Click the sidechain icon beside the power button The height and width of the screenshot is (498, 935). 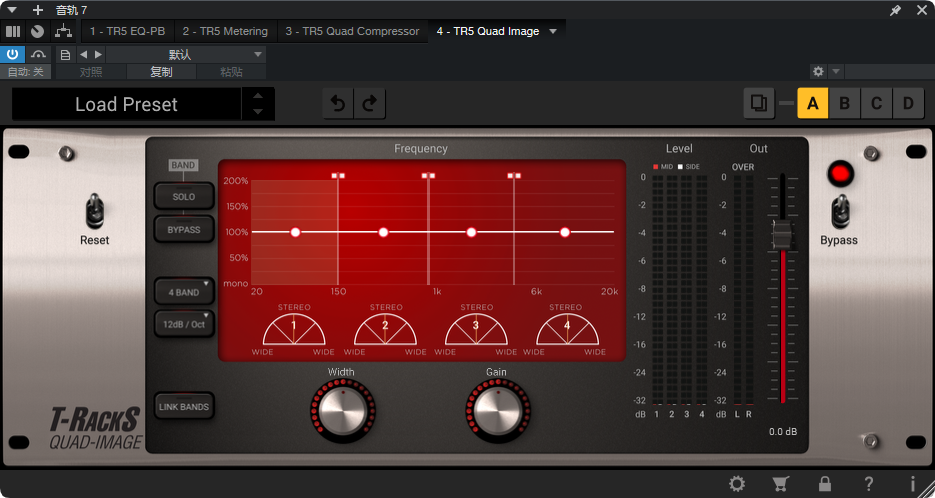38,54
